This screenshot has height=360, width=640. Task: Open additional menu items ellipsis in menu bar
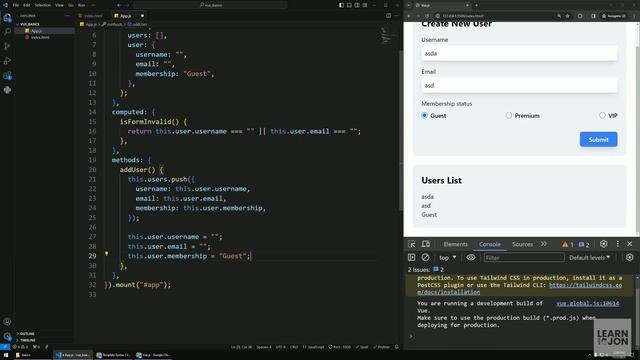pos(93,5)
